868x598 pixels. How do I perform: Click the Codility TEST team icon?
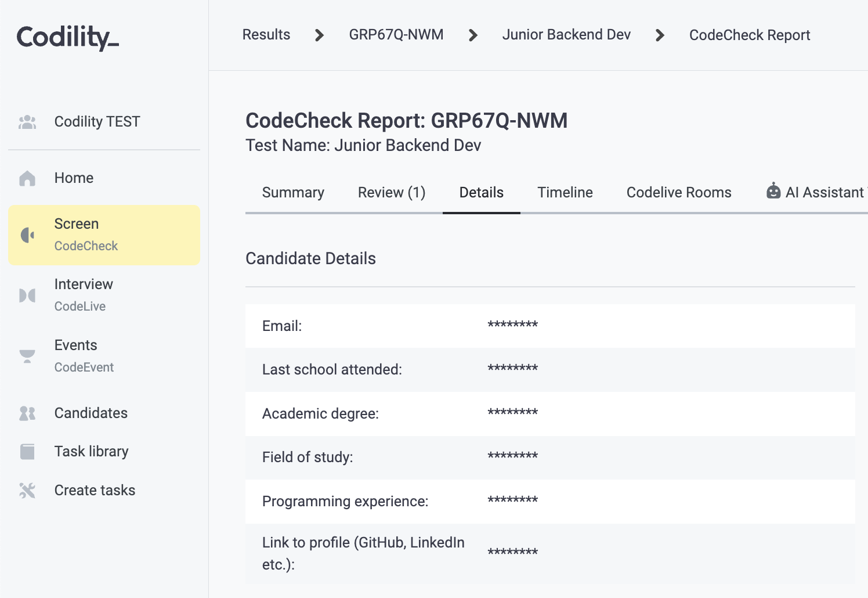tap(27, 122)
